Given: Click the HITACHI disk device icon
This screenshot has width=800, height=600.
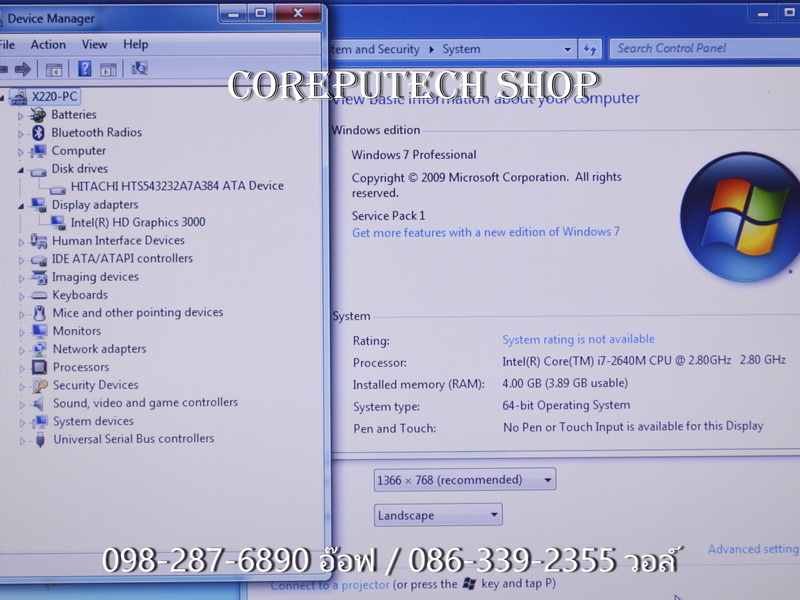Looking at the screenshot, I should (x=58, y=189).
